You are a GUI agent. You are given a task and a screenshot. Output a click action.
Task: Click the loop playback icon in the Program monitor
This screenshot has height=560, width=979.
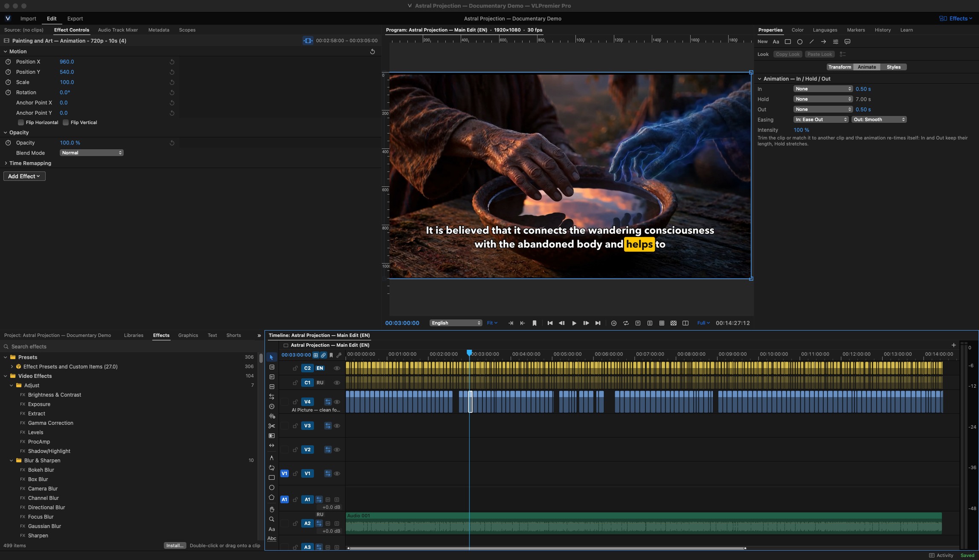(x=626, y=323)
